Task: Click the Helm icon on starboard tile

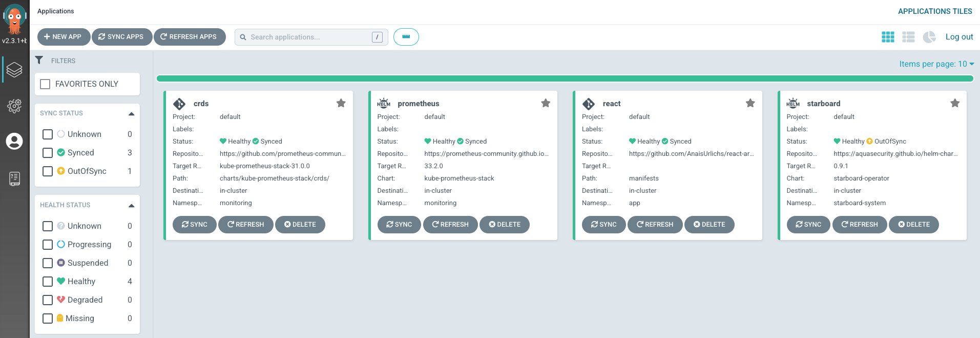Action: tap(793, 103)
